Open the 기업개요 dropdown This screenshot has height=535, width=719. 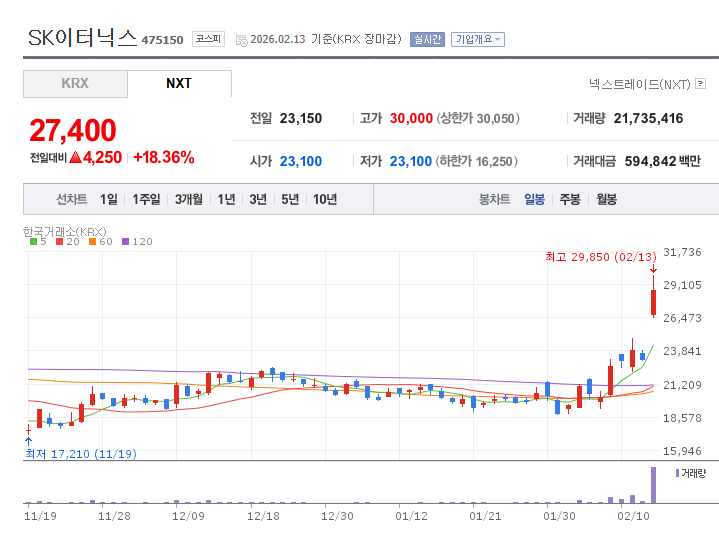[478, 39]
